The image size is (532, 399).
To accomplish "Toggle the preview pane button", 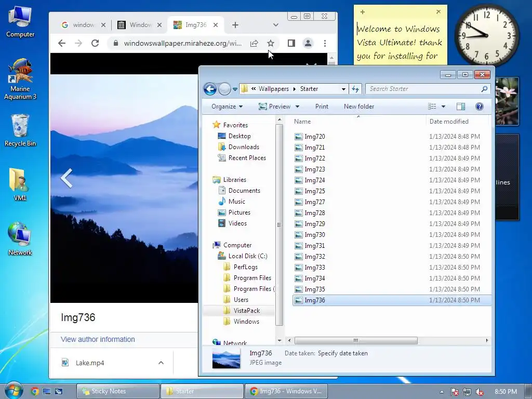I will (x=461, y=107).
